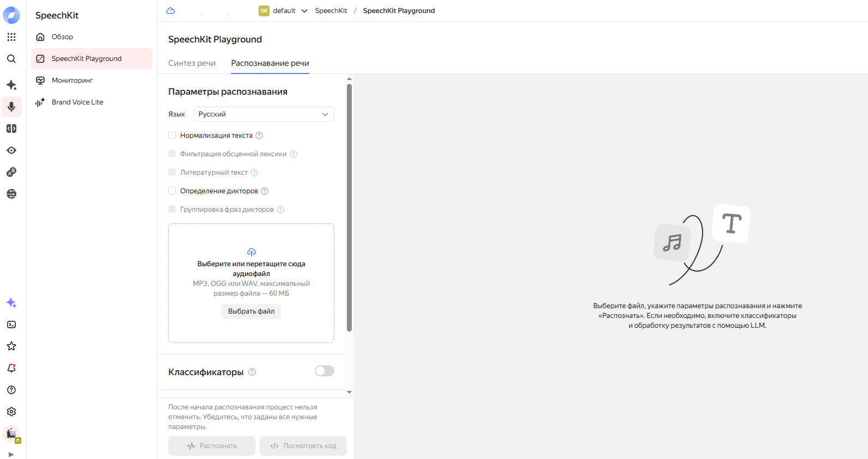The image size is (868, 459).
Task: Click the SpeechKit breadcrumb link
Action: click(x=331, y=11)
